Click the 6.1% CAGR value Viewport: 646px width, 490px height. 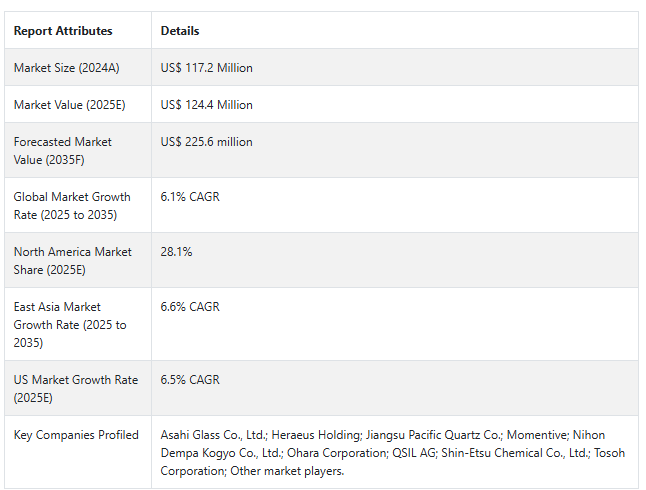(190, 197)
